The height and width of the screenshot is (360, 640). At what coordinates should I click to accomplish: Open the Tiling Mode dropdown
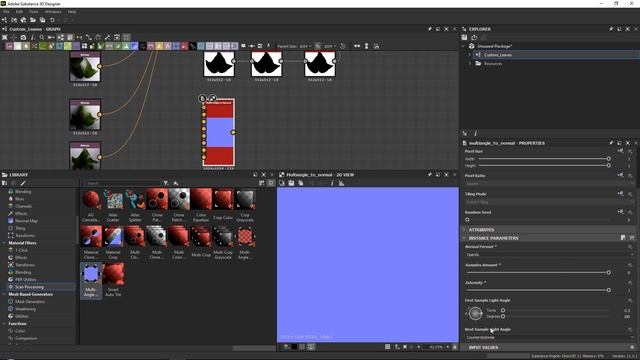pyautogui.click(x=549, y=202)
